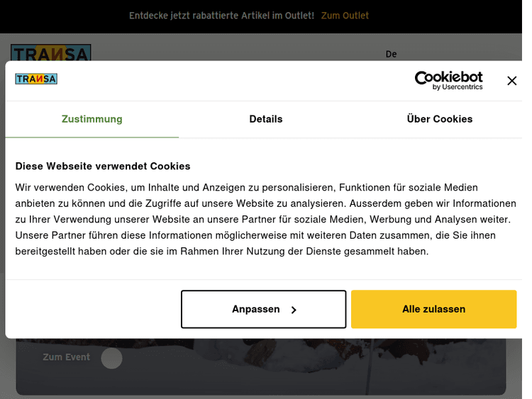Screen dimensions: 532x399
Task: Accept all cookies with Alle zulassen
Action: point(433,309)
